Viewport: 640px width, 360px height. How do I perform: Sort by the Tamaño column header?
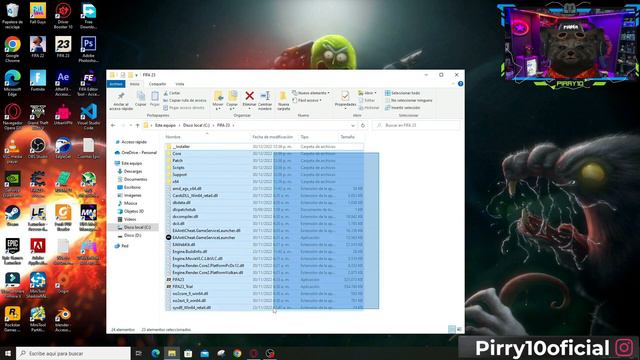(x=348, y=137)
